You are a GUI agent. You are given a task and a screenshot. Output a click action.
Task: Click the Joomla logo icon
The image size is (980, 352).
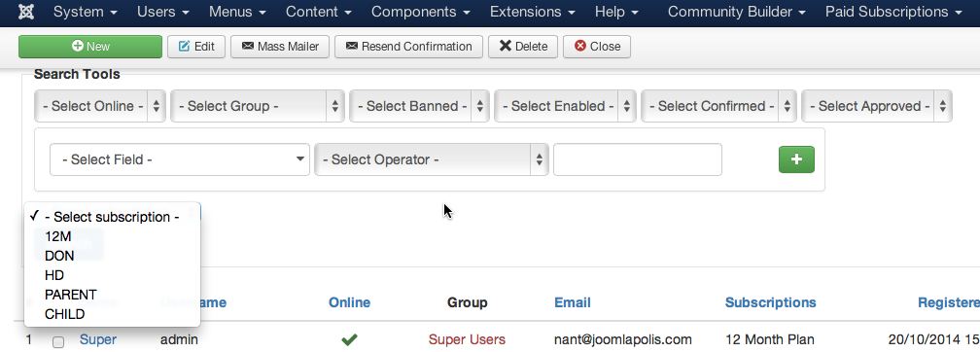(x=25, y=12)
